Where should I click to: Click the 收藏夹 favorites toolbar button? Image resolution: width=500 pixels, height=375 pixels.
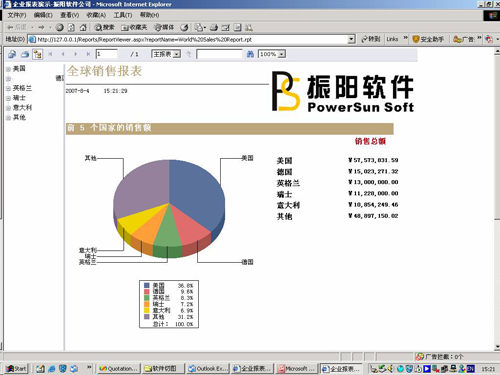coord(134,27)
